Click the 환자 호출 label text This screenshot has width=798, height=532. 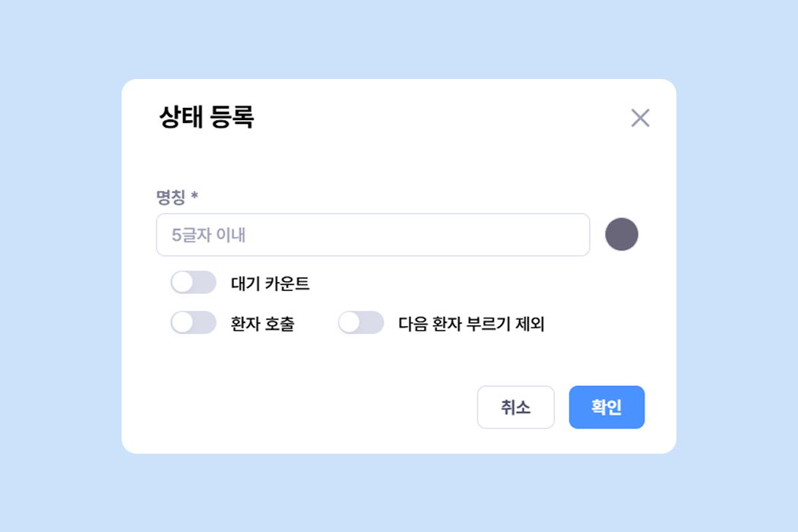pos(262,325)
